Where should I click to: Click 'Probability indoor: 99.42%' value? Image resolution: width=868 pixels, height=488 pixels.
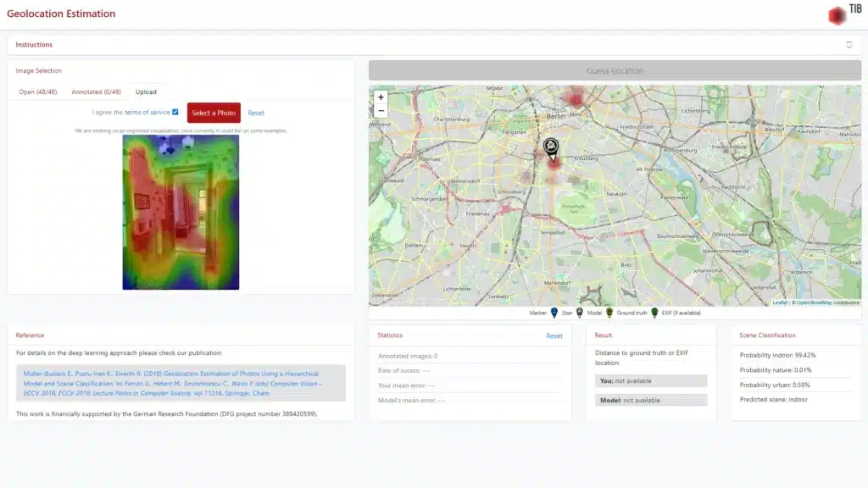[778, 355]
